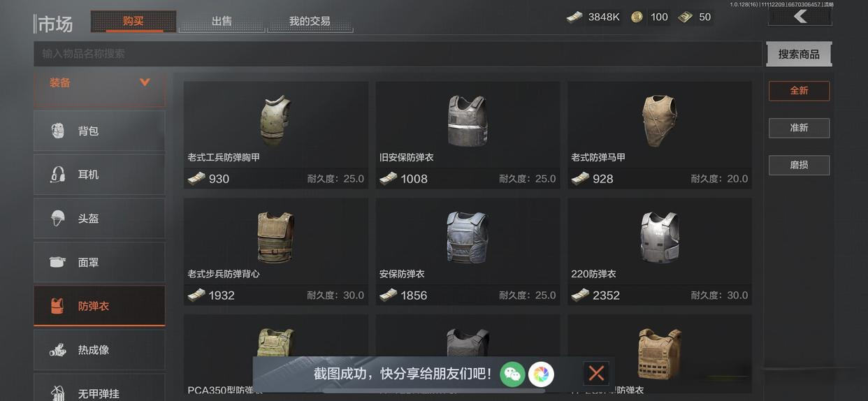
Task: Select the 背包 backpack category icon
Action: coord(58,131)
